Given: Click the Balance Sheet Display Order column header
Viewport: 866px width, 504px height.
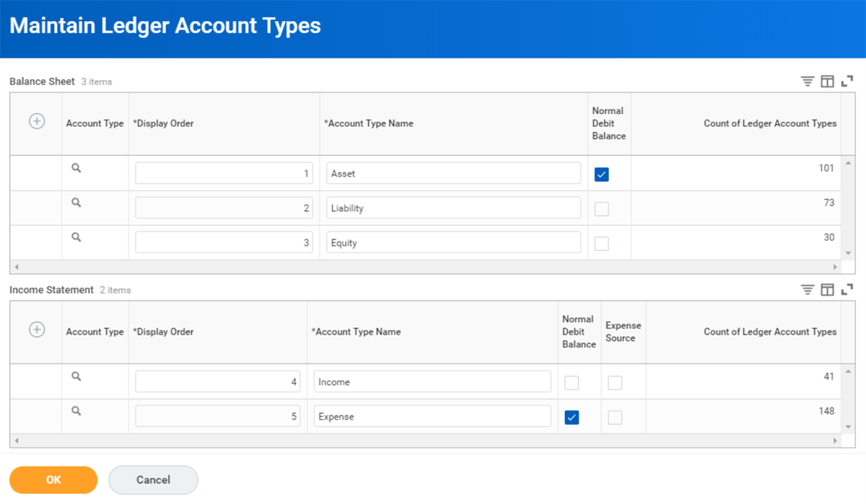Looking at the screenshot, I should click(x=163, y=123).
